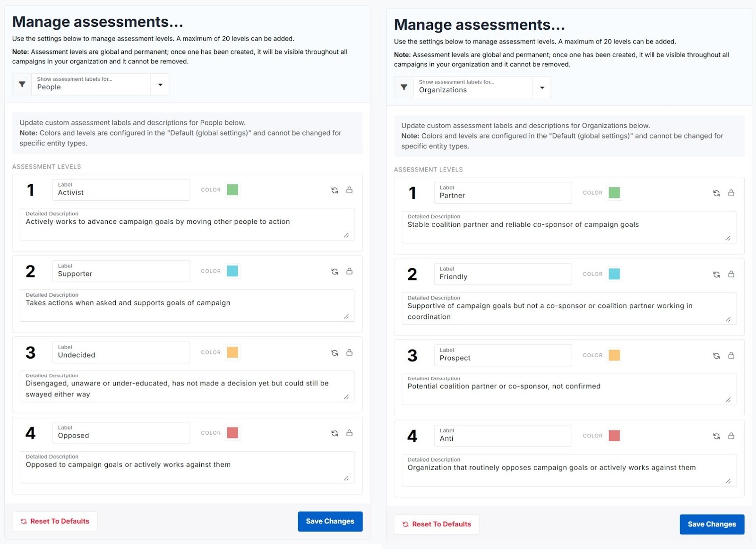
Task: Click the 'Takes actions when asked' description box
Action: click(x=187, y=306)
